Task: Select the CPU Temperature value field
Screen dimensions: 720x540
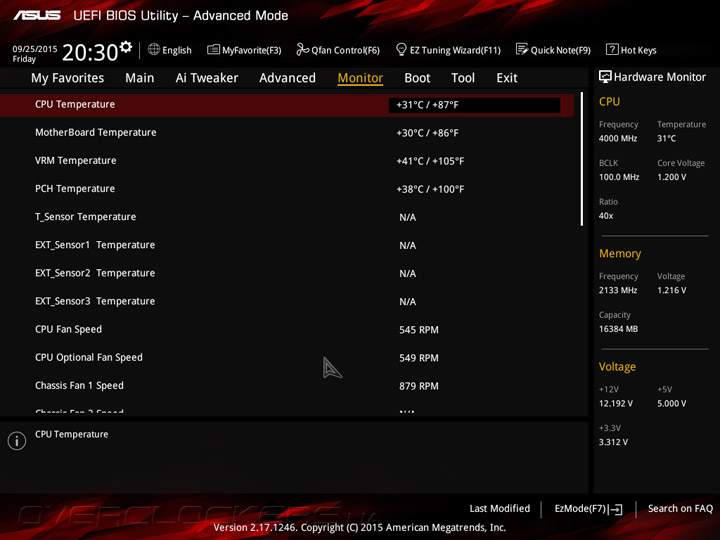Action: coord(474,105)
